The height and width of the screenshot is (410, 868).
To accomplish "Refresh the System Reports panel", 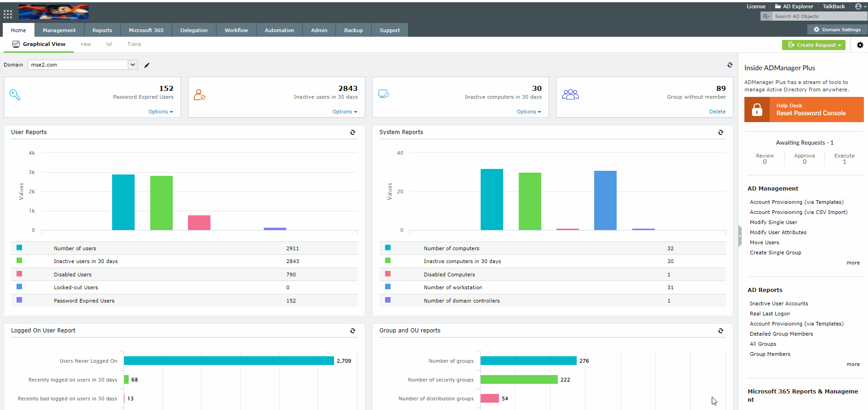I will click(x=720, y=132).
